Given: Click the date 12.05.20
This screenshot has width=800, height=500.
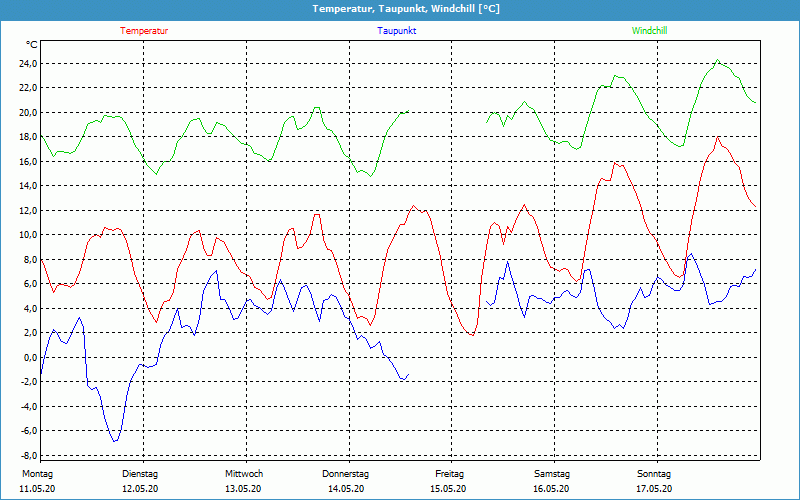Looking at the screenshot, I should coord(140,489).
